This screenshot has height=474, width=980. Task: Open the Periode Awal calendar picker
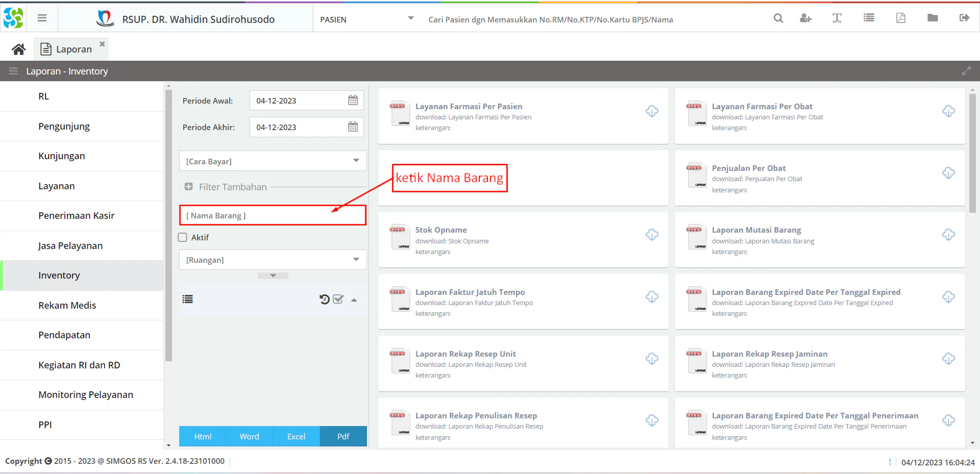353,101
